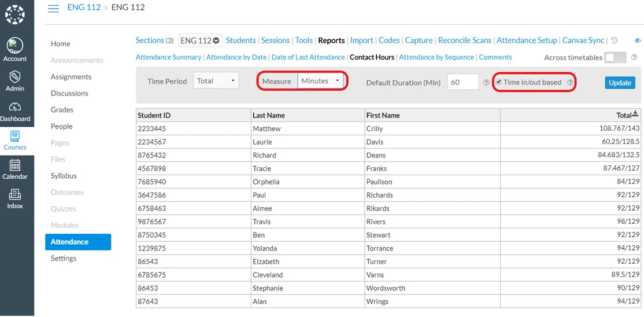Switch to the Codes tab
Image resolution: width=644 pixels, height=317 pixels.
tap(389, 40)
